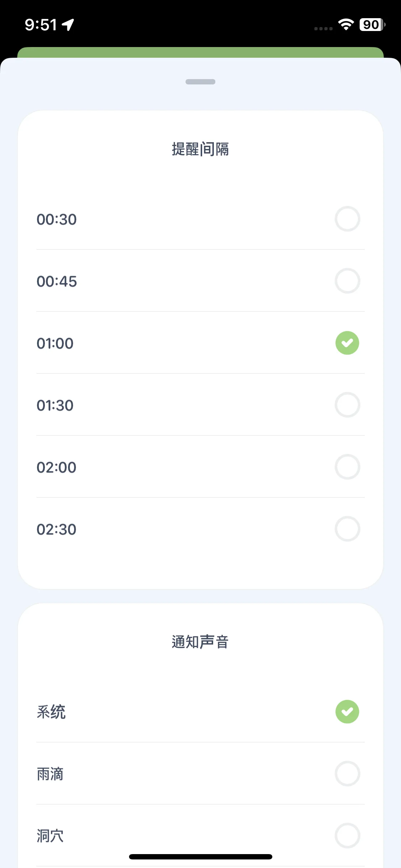Tap the 系统 sound option label
The width and height of the screenshot is (401, 868).
[x=51, y=712]
